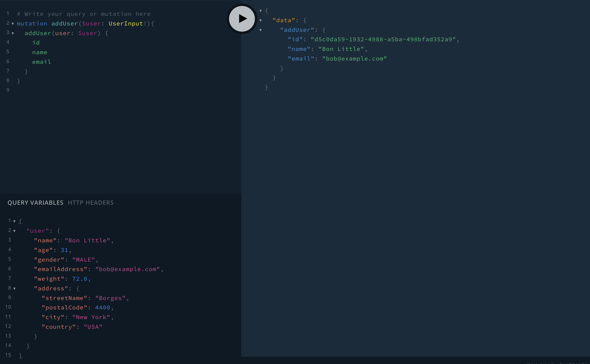Click the city value "New York"
The width and height of the screenshot is (590, 364).
[91, 317]
